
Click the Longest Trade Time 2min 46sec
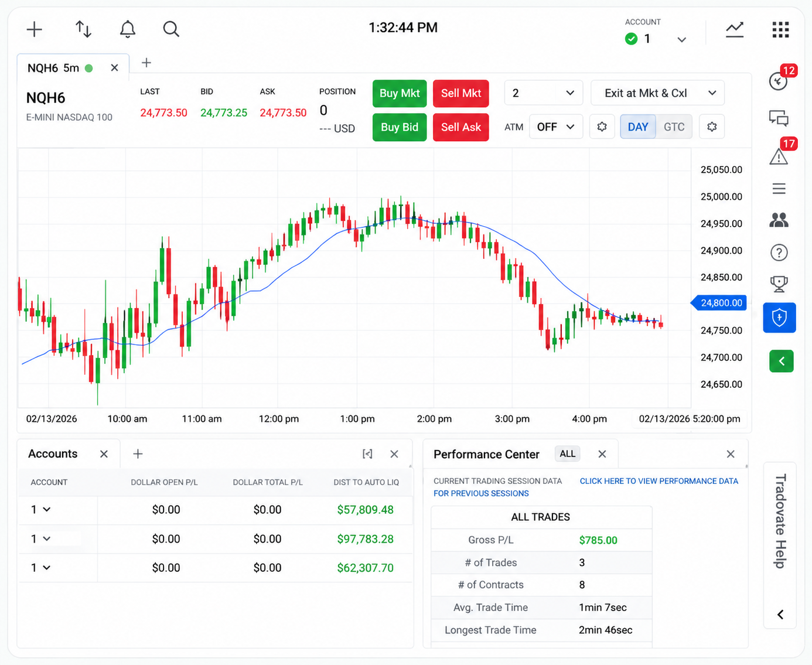(606, 630)
